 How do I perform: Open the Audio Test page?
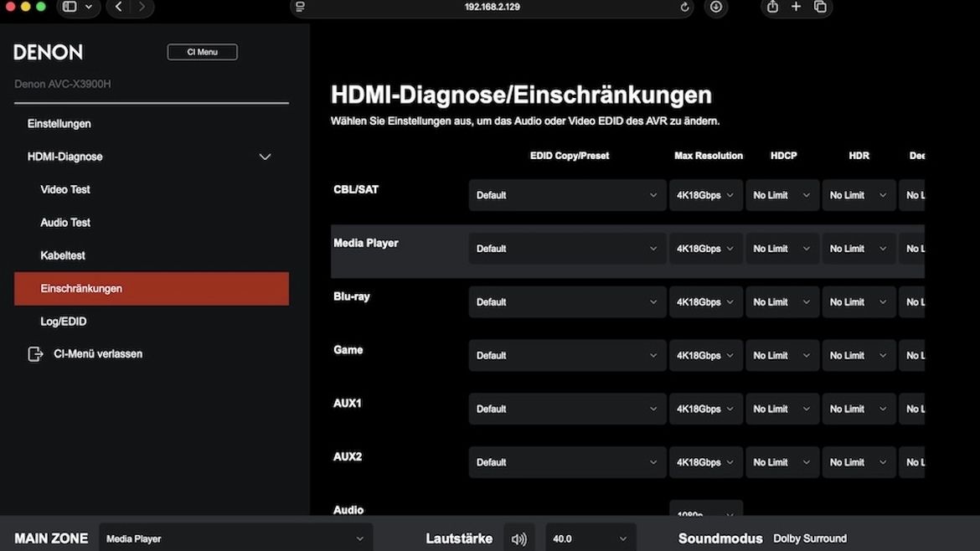[65, 223]
